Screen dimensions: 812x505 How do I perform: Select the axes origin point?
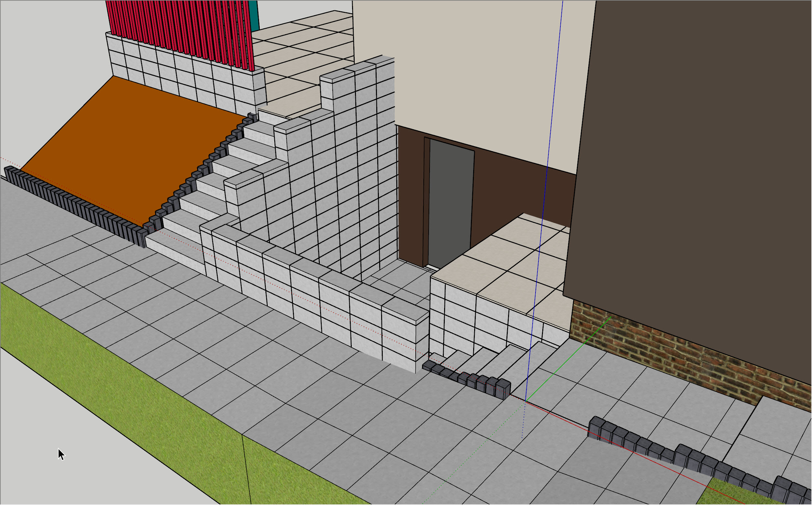(526, 401)
